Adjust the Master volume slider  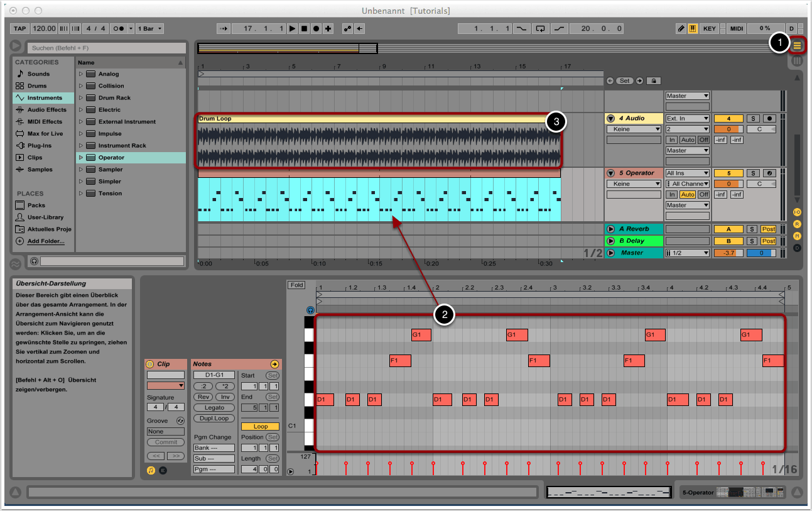[x=728, y=253]
